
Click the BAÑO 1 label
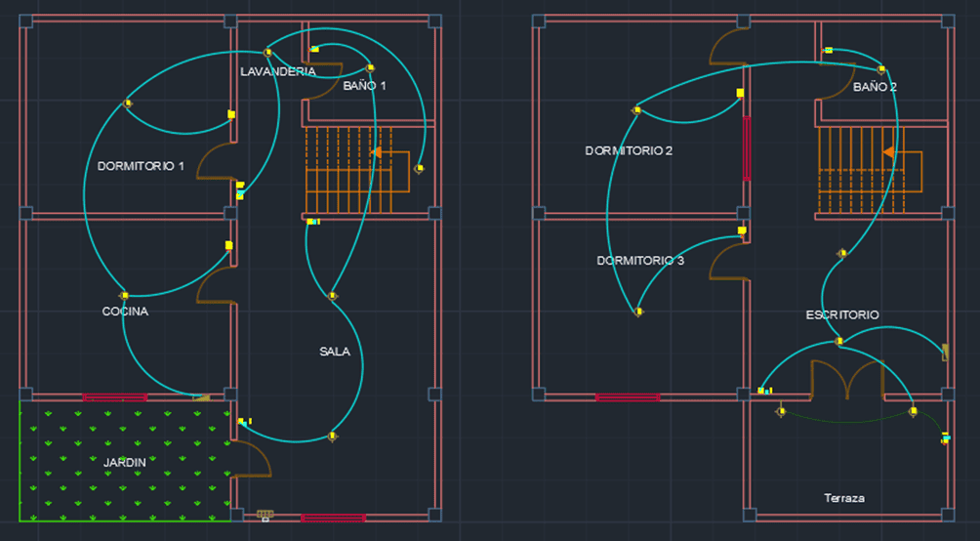pyautogui.click(x=364, y=86)
